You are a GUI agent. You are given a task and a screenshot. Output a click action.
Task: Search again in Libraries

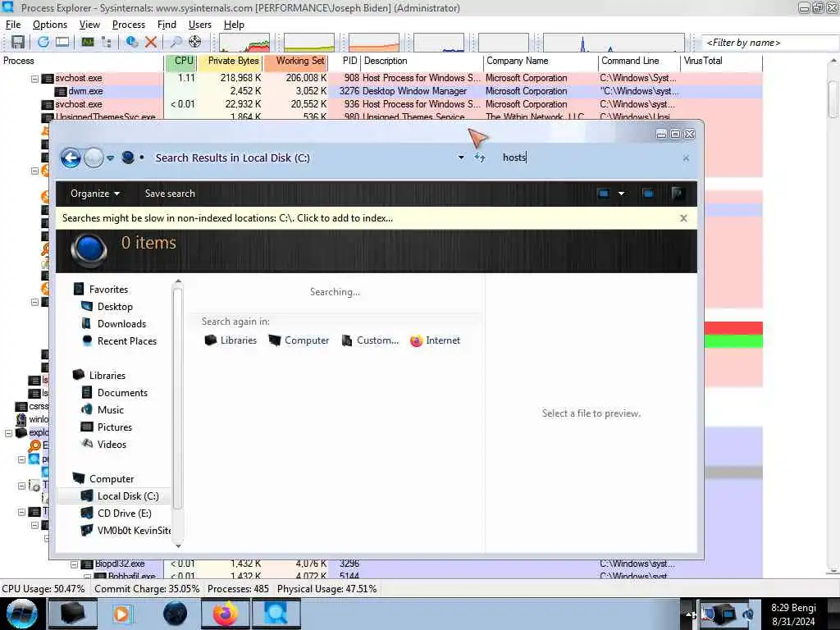pos(231,340)
